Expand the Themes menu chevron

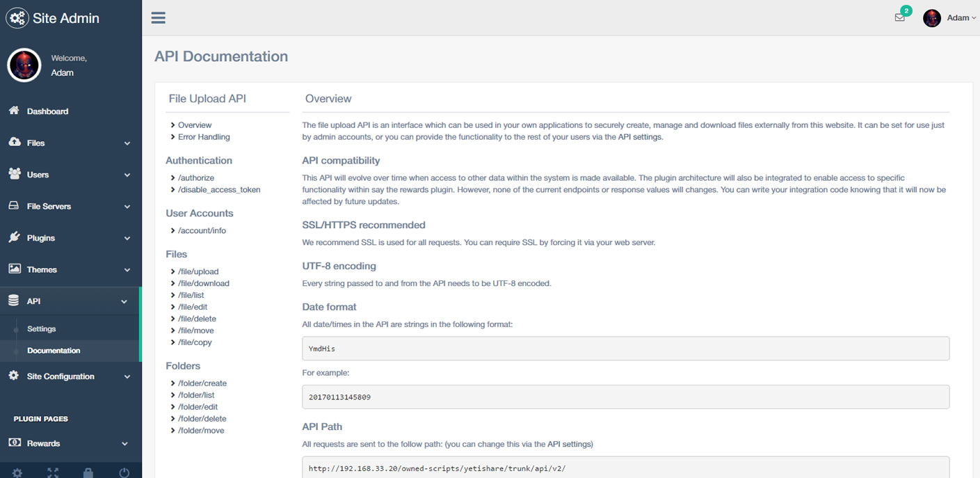tap(127, 270)
